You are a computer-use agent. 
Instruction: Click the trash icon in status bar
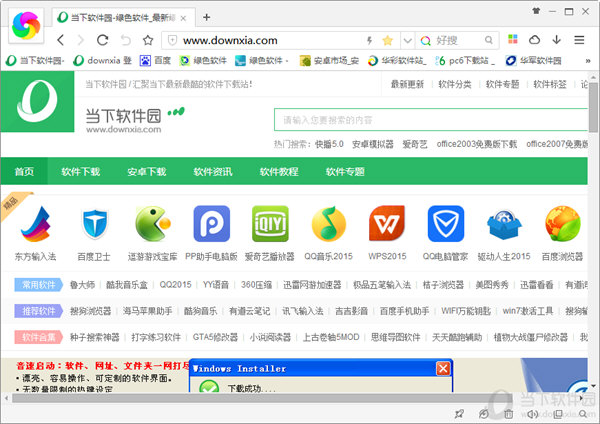(x=509, y=414)
